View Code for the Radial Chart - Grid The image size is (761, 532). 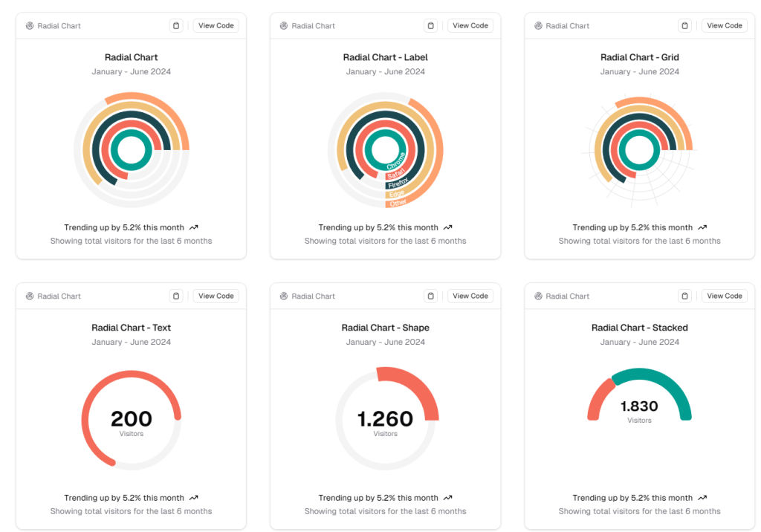pyautogui.click(x=724, y=26)
